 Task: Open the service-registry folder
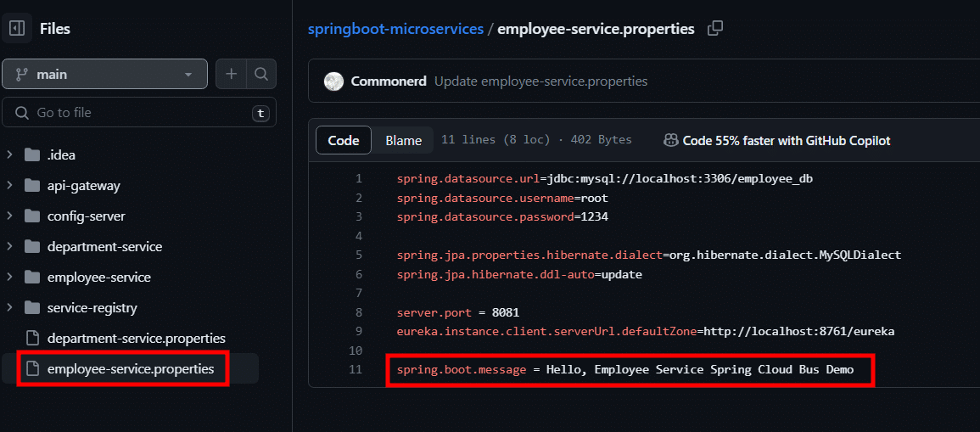pyautogui.click(x=92, y=308)
